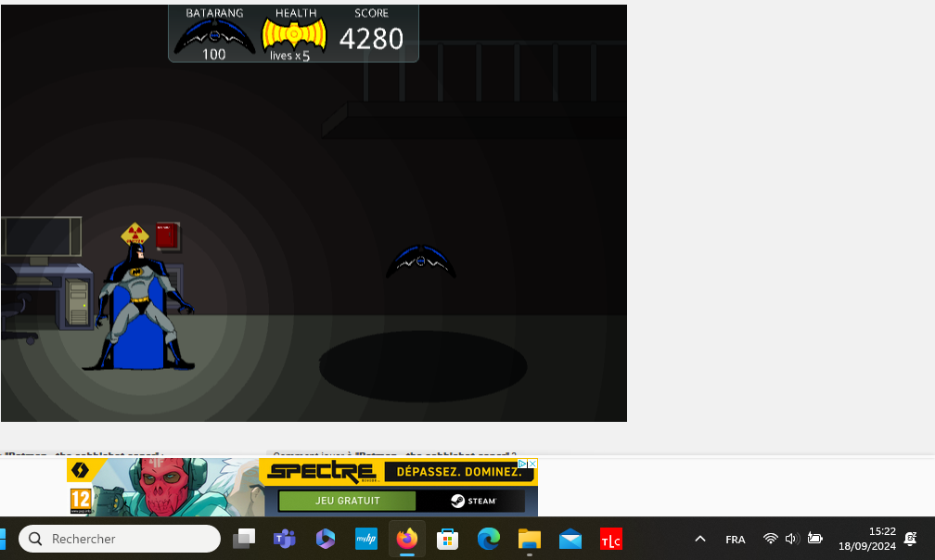The image size is (935, 560).
Task: Click the Steam logo button in ad
Action: click(x=473, y=501)
